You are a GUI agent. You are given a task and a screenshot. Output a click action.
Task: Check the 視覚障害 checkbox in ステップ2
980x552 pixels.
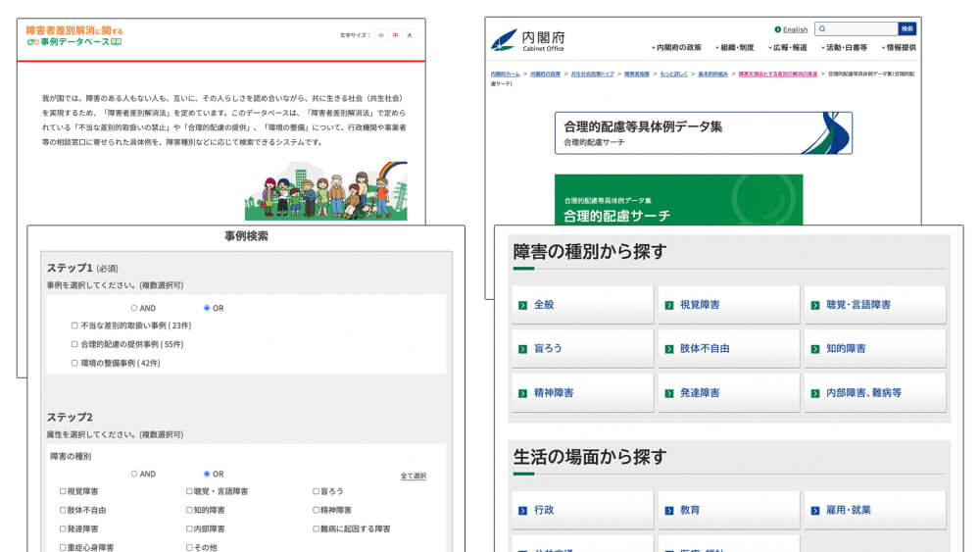(x=63, y=492)
